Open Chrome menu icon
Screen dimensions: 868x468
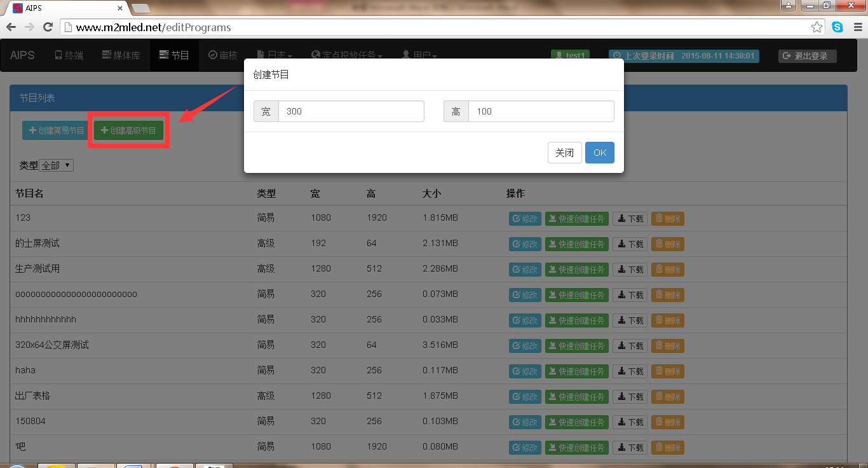coord(857,27)
